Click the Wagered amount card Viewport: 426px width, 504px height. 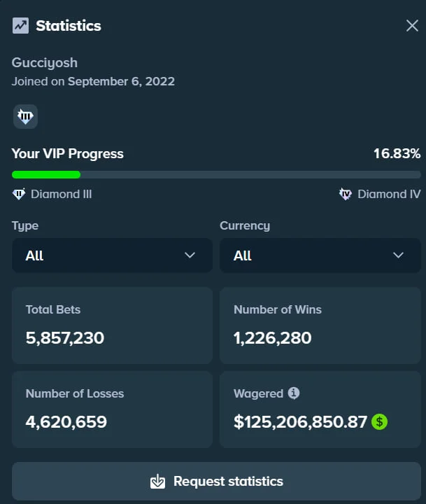coord(320,409)
